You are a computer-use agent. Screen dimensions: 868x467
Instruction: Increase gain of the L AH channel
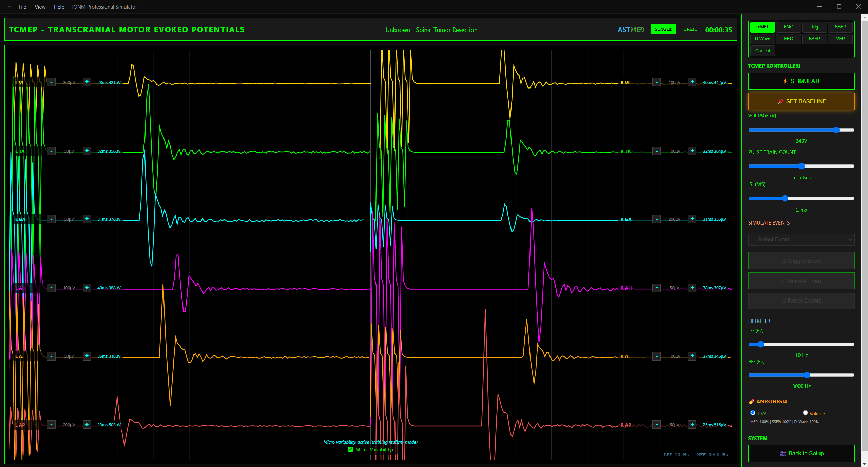point(87,288)
